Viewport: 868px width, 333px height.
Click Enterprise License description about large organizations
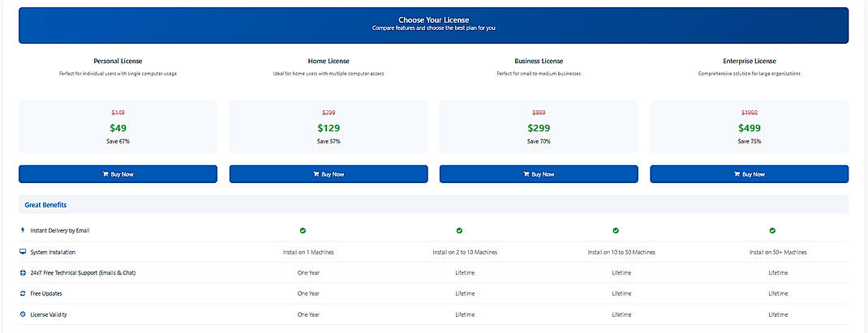[749, 74]
